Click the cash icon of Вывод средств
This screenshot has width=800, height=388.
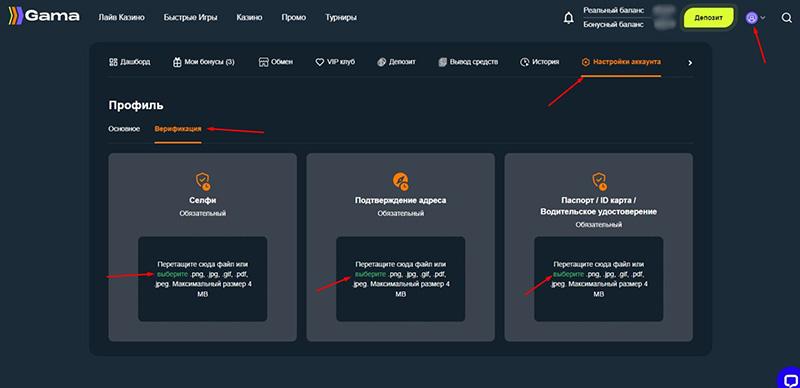pyautogui.click(x=442, y=62)
